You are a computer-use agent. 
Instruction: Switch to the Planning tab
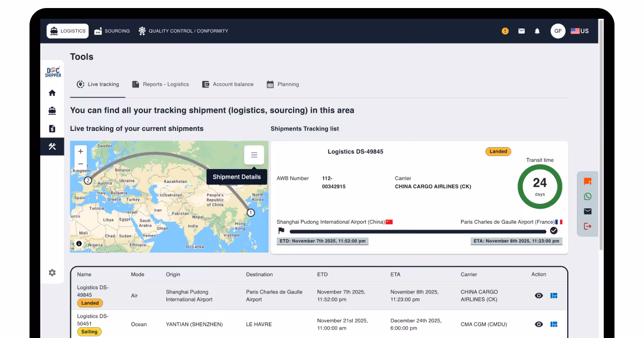(282, 84)
